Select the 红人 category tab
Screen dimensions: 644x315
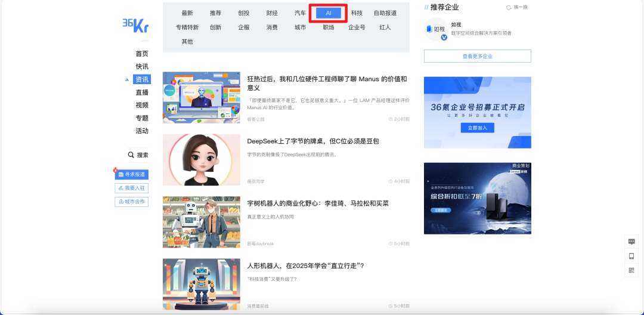385,27
